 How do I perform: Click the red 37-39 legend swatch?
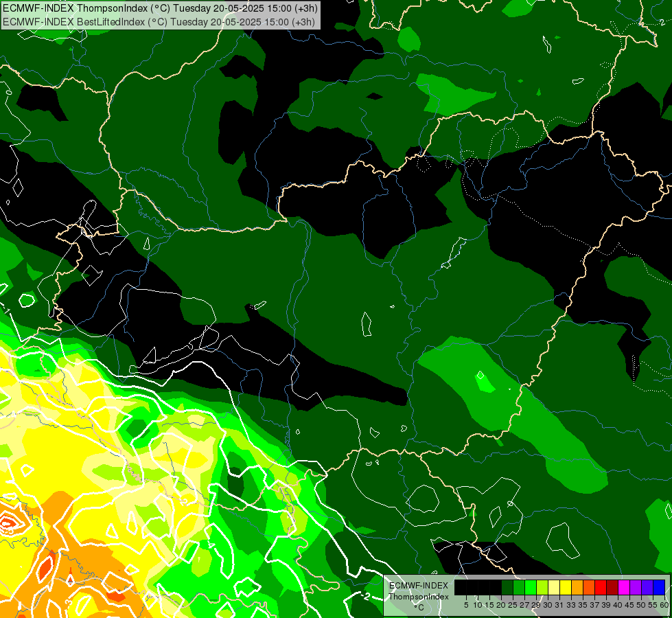pyautogui.click(x=601, y=587)
